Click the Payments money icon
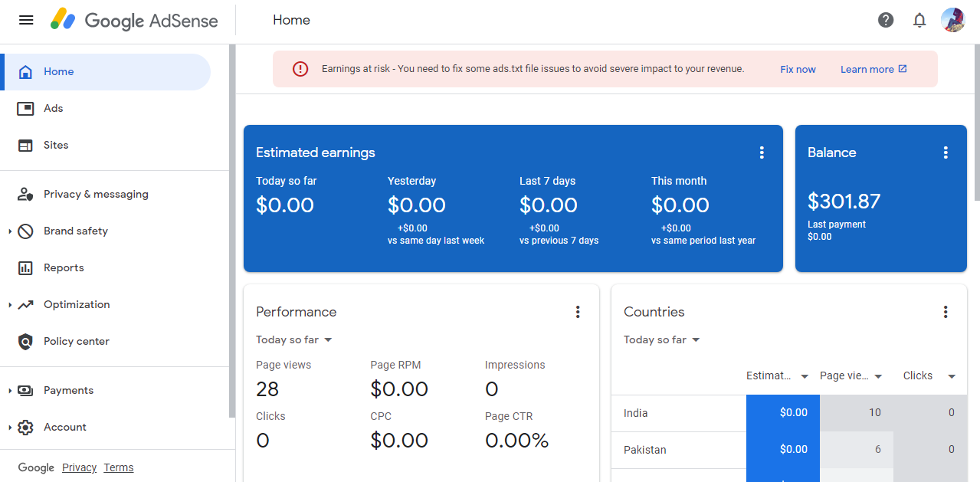The width and height of the screenshot is (980, 482). [x=25, y=390]
